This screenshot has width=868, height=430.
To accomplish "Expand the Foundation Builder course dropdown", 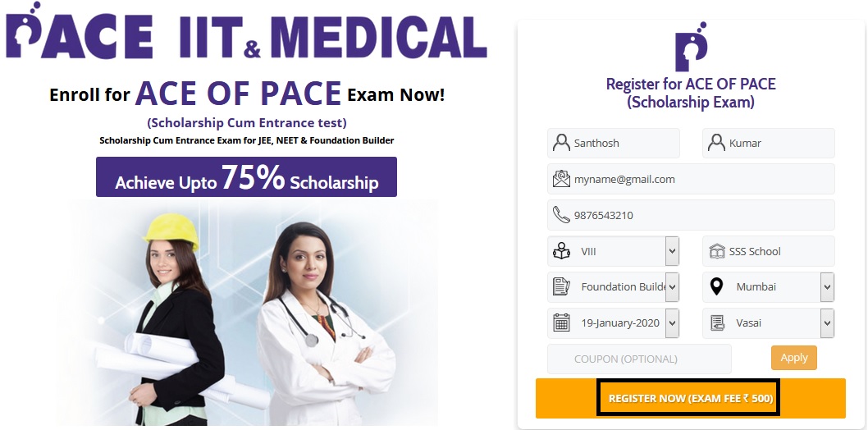I will click(672, 287).
